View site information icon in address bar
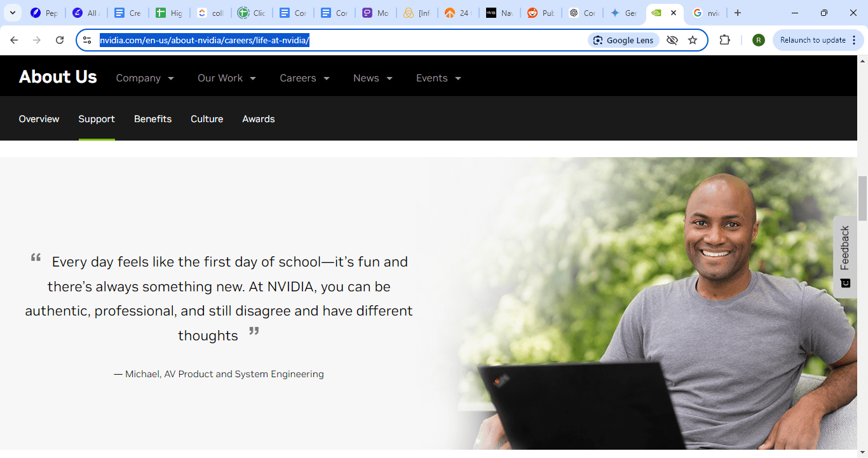Screen dimensions: 868x458 point(88,40)
